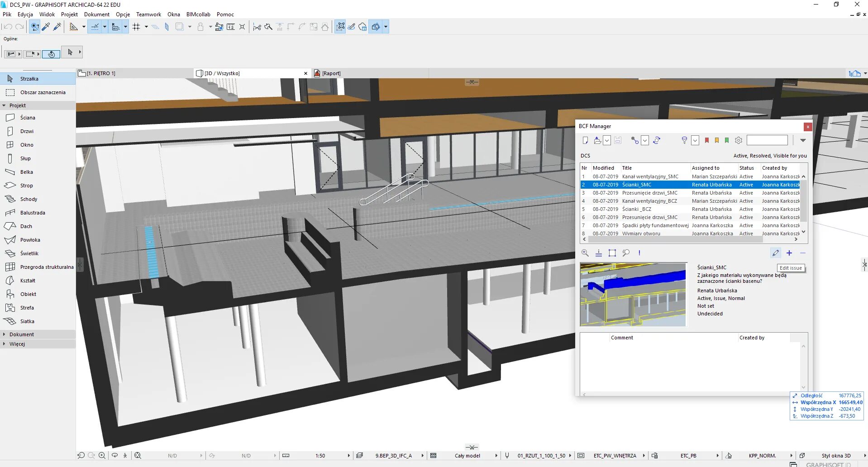The image size is (868, 467).
Task: Select the Strop slab tool
Action: 38,186
